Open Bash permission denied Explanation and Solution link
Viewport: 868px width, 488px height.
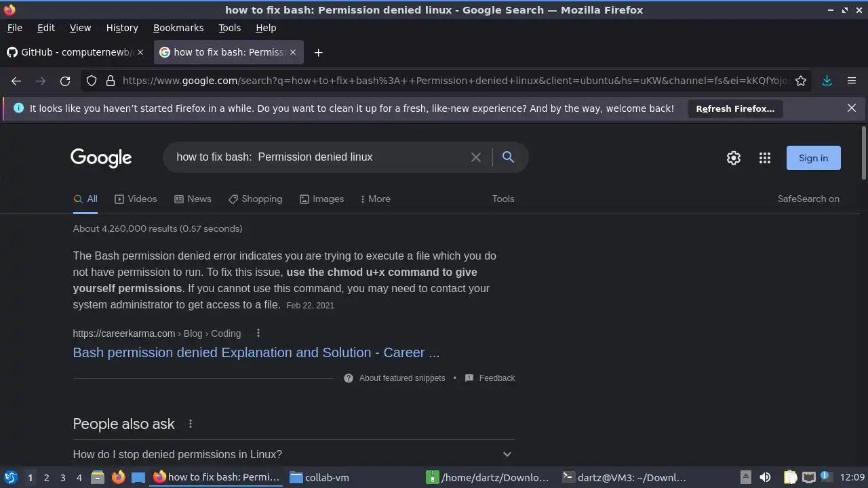256,352
